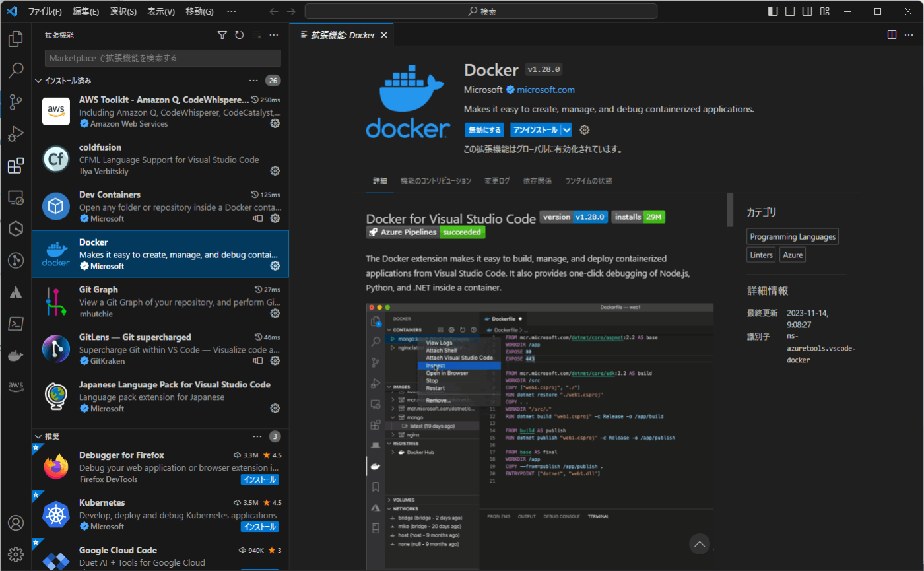Open gear next to Docker uninstall button
Screen dimensions: 924x571
coord(584,130)
